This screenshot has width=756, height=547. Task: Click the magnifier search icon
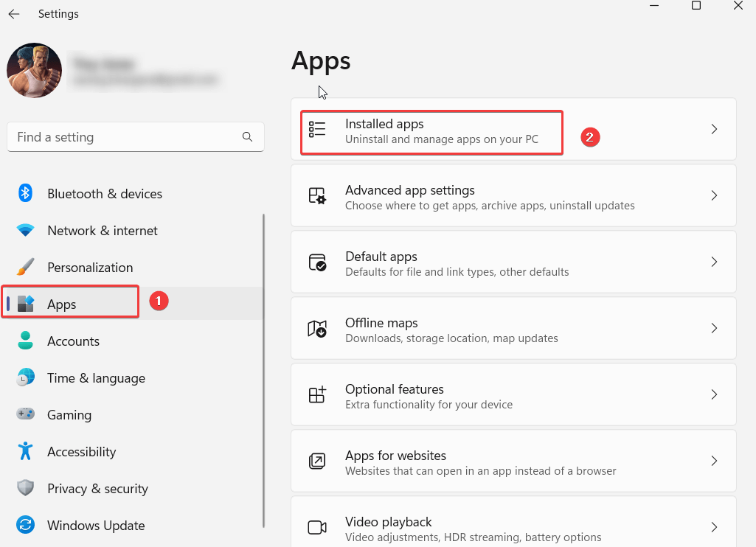pyautogui.click(x=247, y=137)
